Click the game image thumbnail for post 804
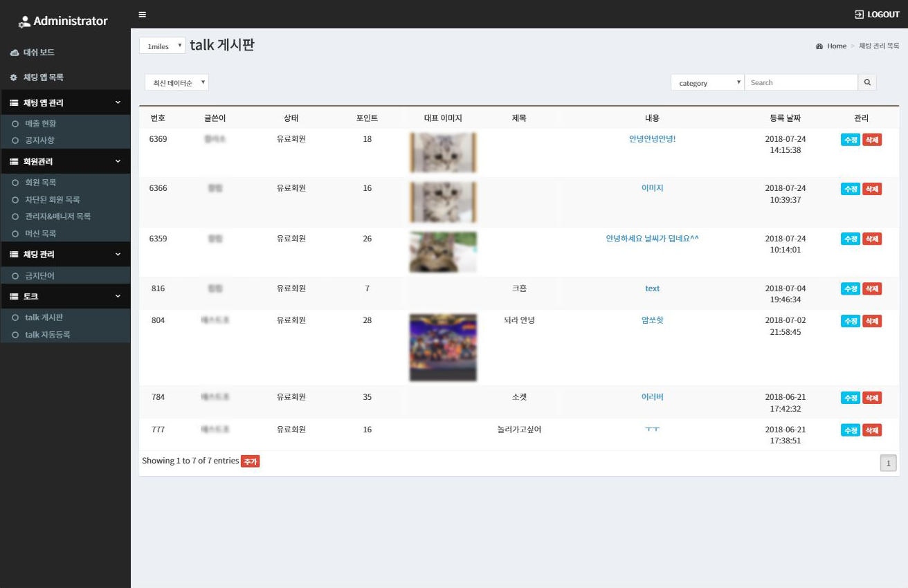908x588 pixels. [x=443, y=347]
